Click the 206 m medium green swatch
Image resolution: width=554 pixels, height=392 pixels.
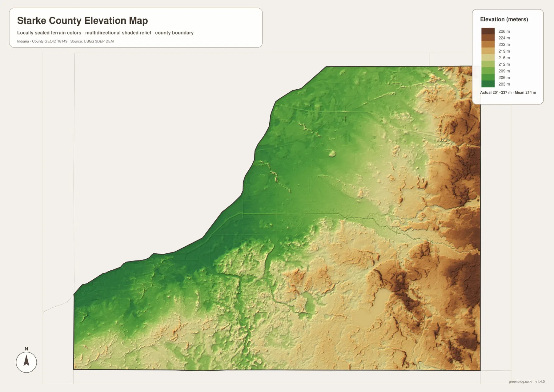pos(488,77)
